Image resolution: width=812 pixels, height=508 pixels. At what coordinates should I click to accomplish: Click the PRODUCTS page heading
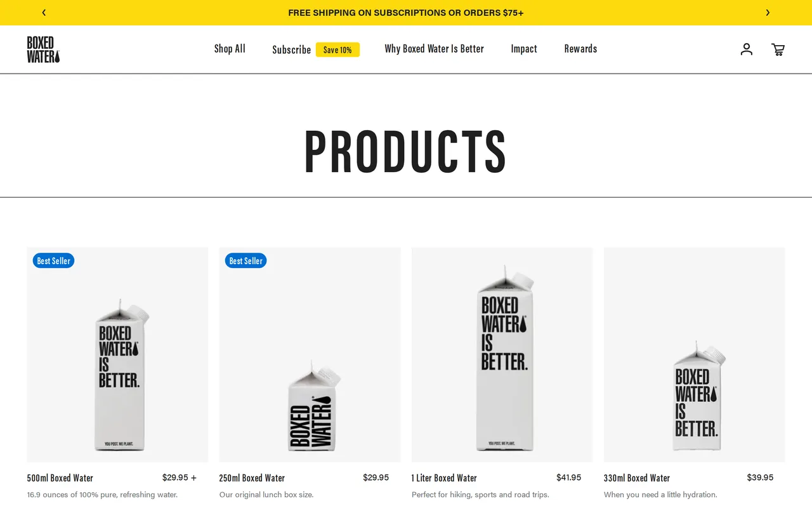tap(406, 151)
